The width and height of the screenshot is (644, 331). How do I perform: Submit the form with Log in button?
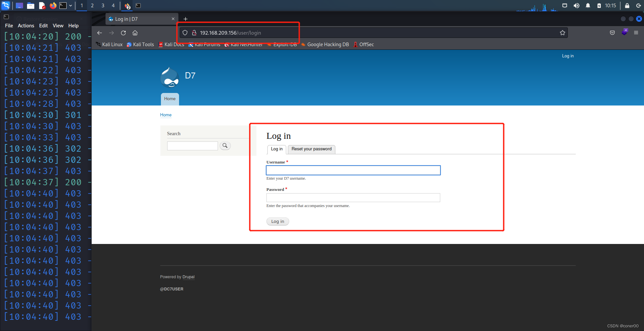tap(278, 222)
